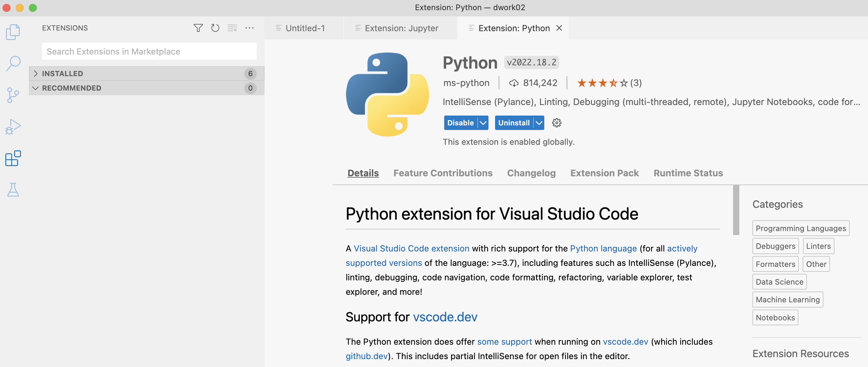Clear extensions search results icon
868x367 pixels.
coord(232,28)
